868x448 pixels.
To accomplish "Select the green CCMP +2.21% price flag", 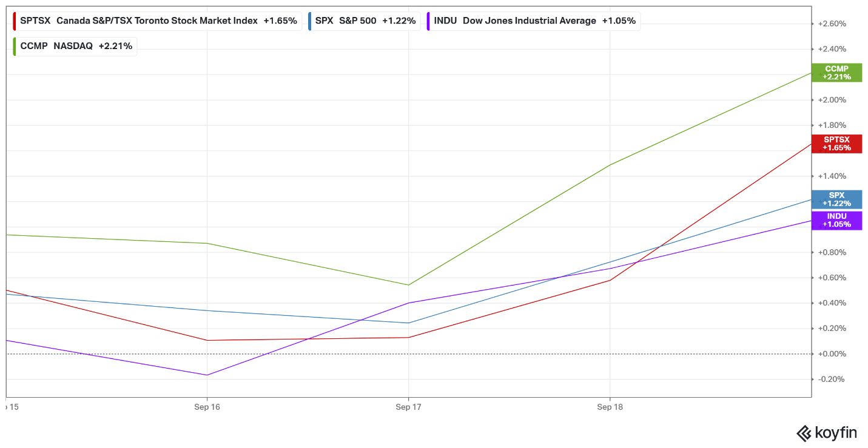I will pyautogui.click(x=836, y=73).
